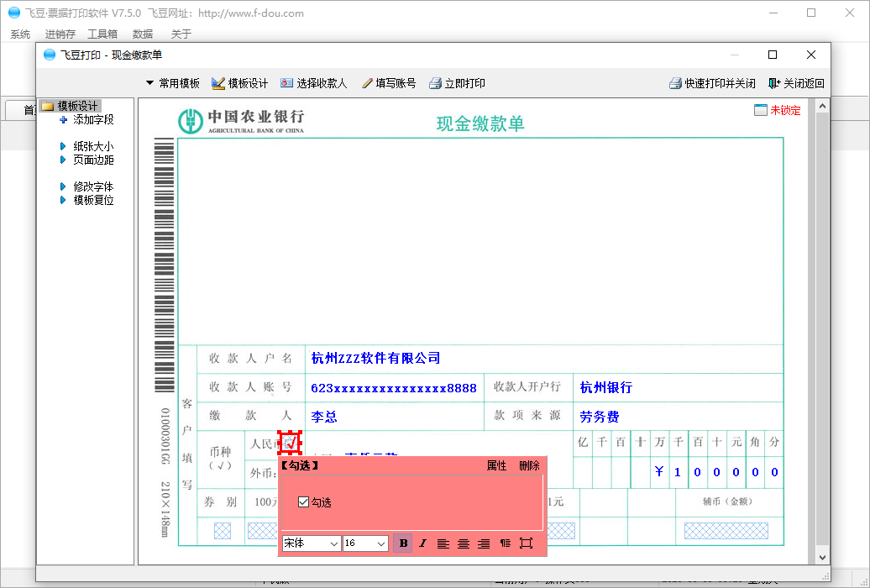Click the scroll down arrow of form
This screenshot has width=870, height=588.
(822, 558)
